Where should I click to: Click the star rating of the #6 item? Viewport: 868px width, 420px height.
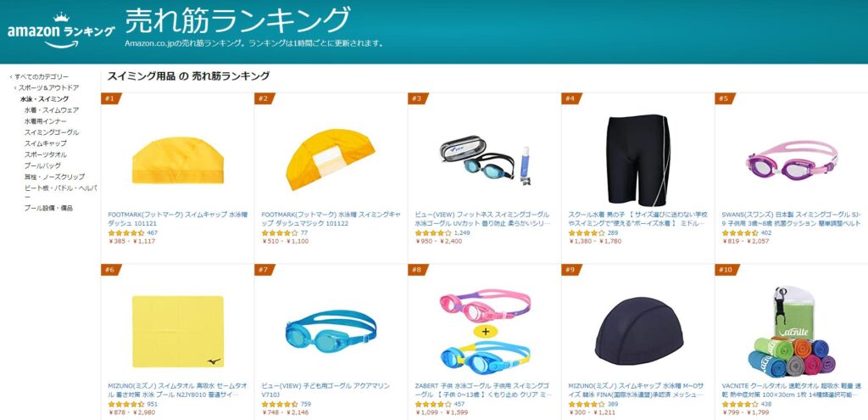pyautogui.click(x=126, y=404)
